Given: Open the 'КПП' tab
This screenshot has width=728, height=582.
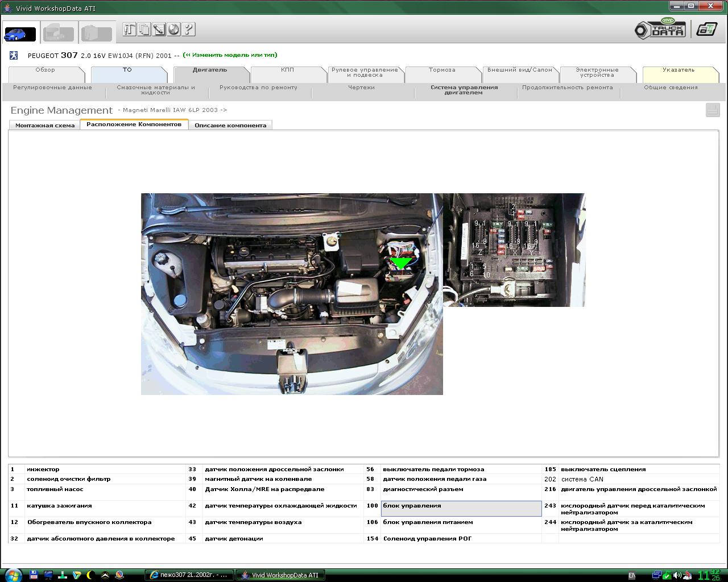Looking at the screenshot, I should (287, 70).
